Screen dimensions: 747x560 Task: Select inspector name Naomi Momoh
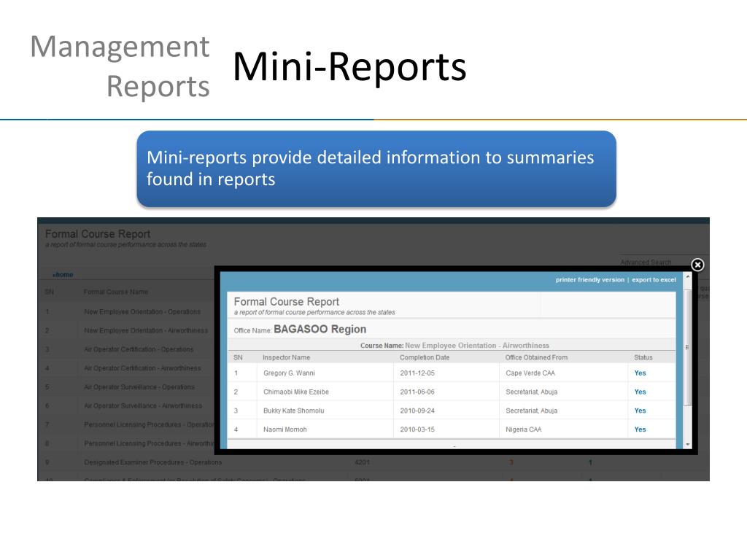(285, 429)
